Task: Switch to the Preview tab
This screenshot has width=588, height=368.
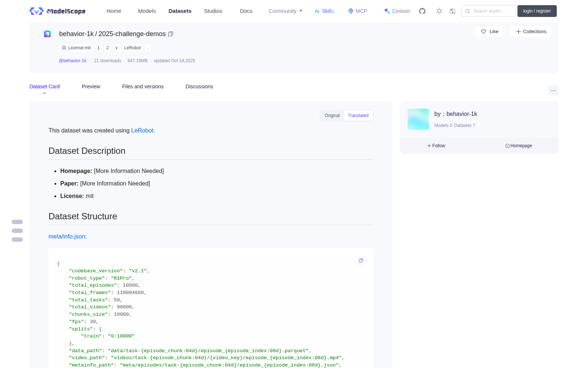Action: pos(91,86)
